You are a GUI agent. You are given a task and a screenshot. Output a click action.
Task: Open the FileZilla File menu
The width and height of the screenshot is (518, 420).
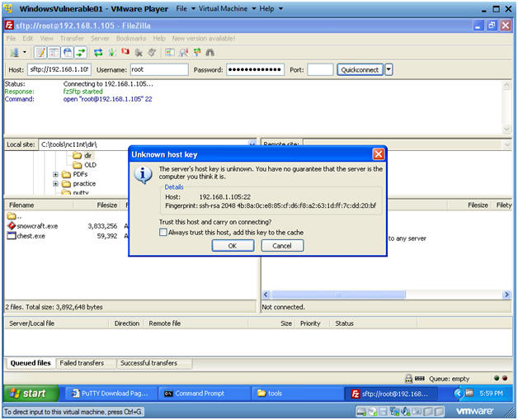(x=11, y=38)
